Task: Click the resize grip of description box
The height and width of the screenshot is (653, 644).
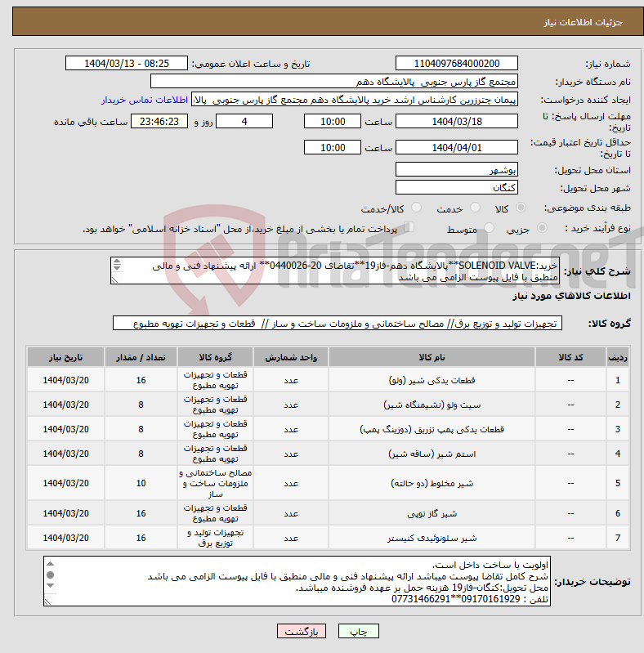Action: coord(114,280)
